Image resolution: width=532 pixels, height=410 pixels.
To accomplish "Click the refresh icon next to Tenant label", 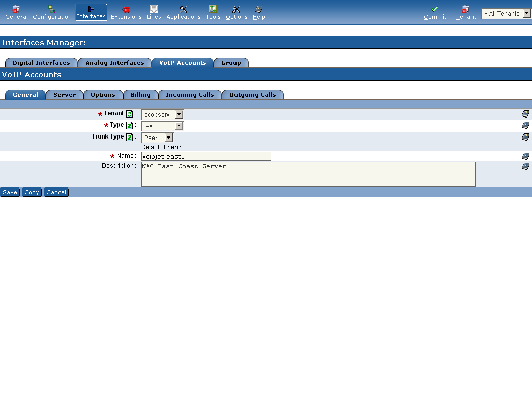I will coord(129,114).
